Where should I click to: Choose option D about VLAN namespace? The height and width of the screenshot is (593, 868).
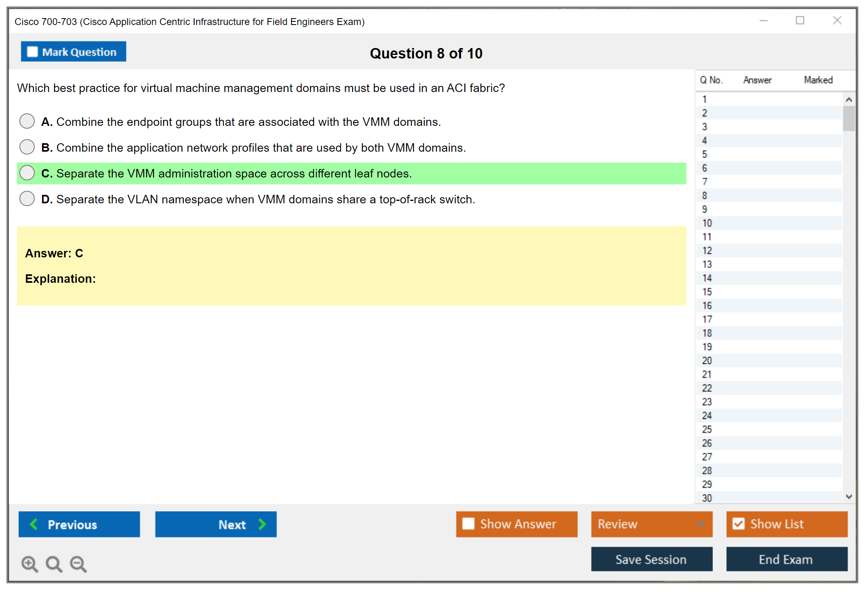27,198
